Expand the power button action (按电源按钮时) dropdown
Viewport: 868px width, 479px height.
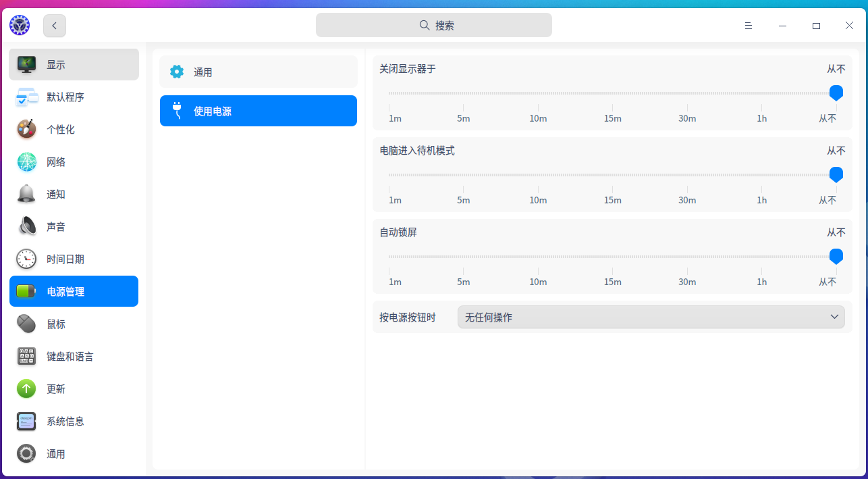click(651, 317)
